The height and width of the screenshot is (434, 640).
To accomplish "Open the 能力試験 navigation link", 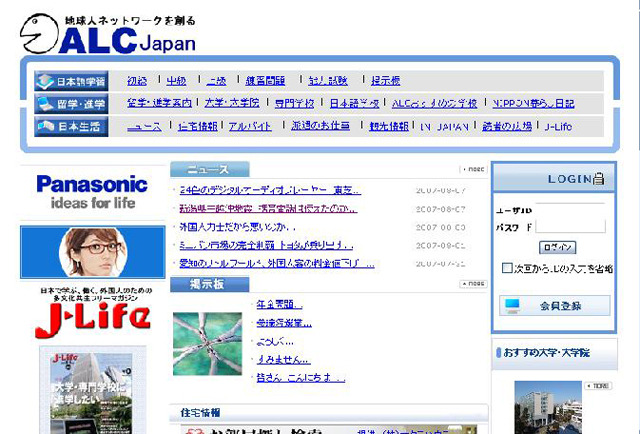I will pyautogui.click(x=328, y=81).
